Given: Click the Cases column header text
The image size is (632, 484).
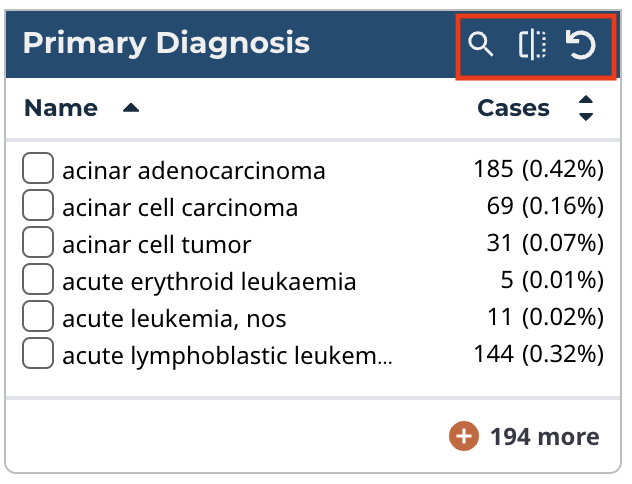Looking at the screenshot, I should pyautogui.click(x=513, y=108).
